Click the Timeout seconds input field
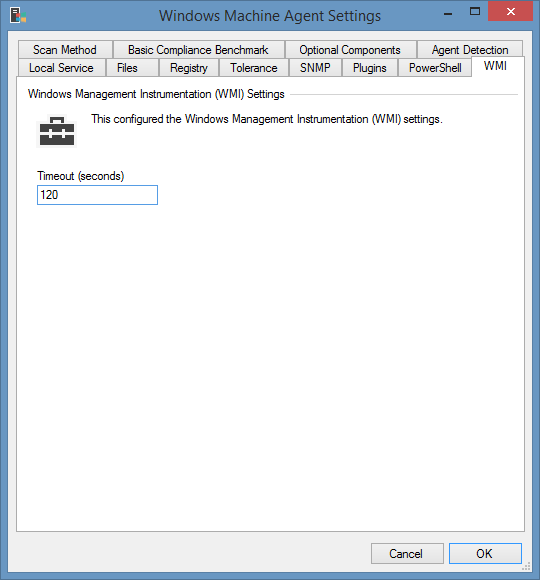Screen dimensions: 540x580 click(97, 195)
